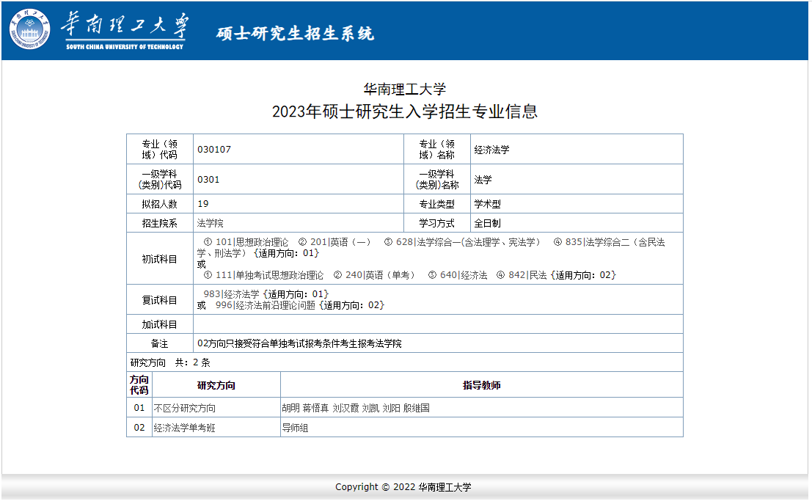Click retest subject 983|经济法学
812x504 pixels.
pos(232,295)
